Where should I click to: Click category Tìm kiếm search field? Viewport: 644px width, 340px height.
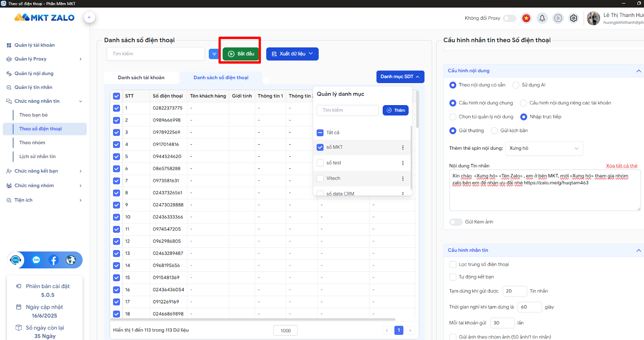pyautogui.click(x=347, y=110)
